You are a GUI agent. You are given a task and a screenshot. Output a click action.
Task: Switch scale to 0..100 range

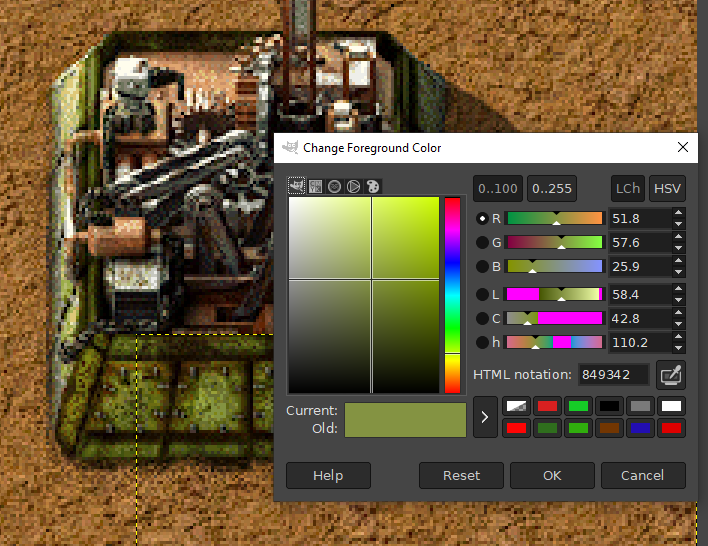tap(498, 188)
